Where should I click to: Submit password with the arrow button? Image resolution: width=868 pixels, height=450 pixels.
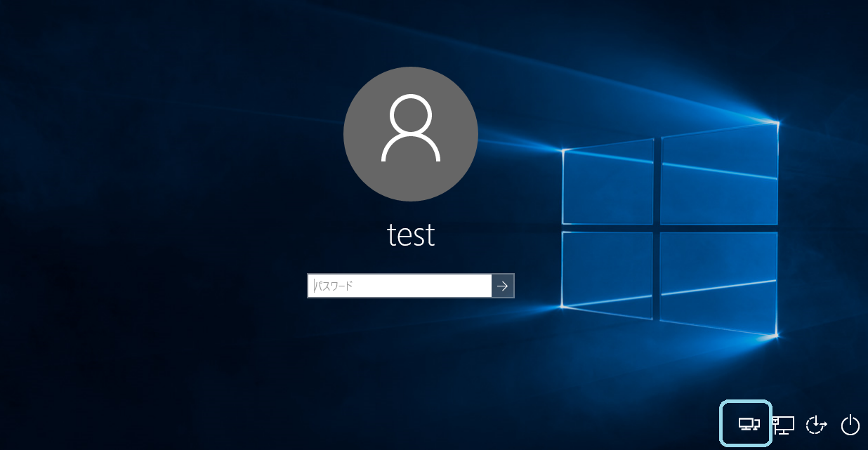503,286
